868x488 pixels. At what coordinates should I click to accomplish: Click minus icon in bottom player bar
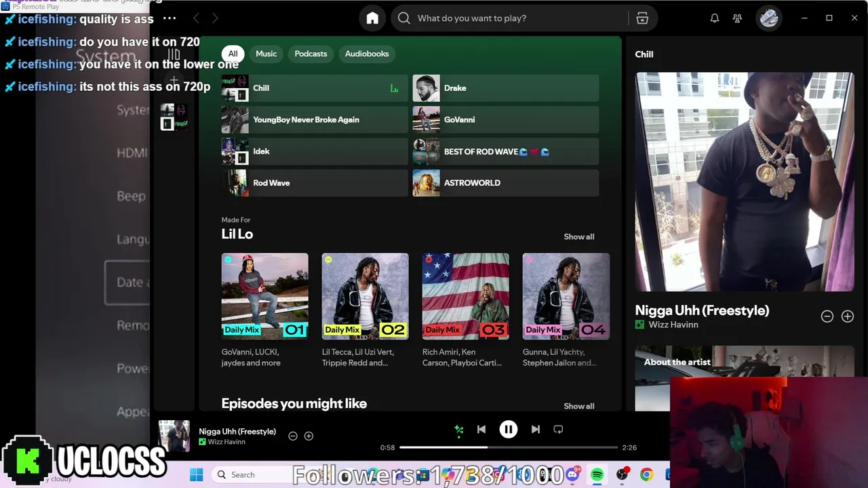pyautogui.click(x=293, y=436)
